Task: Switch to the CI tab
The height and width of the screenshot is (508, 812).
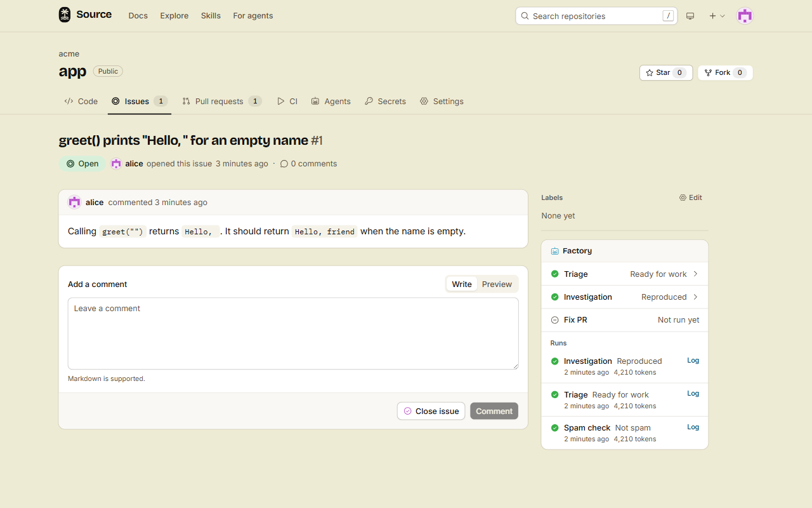Action: (x=287, y=102)
